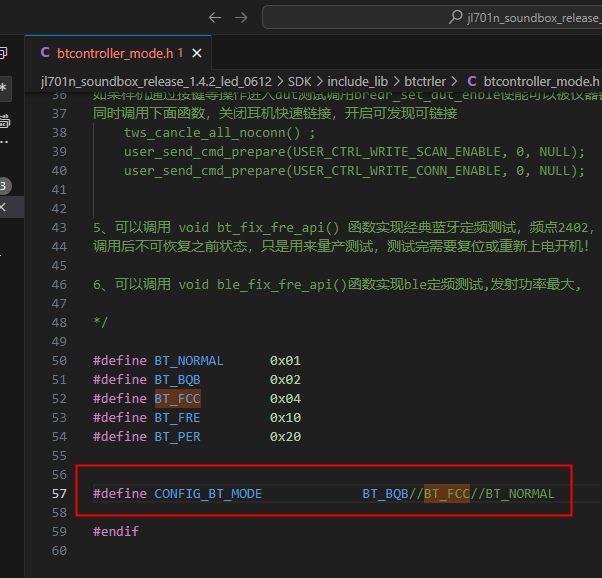This screenshot has width=602, height=578.
Task: Click the magnifier icon in command center
Action: click(455, 17)
